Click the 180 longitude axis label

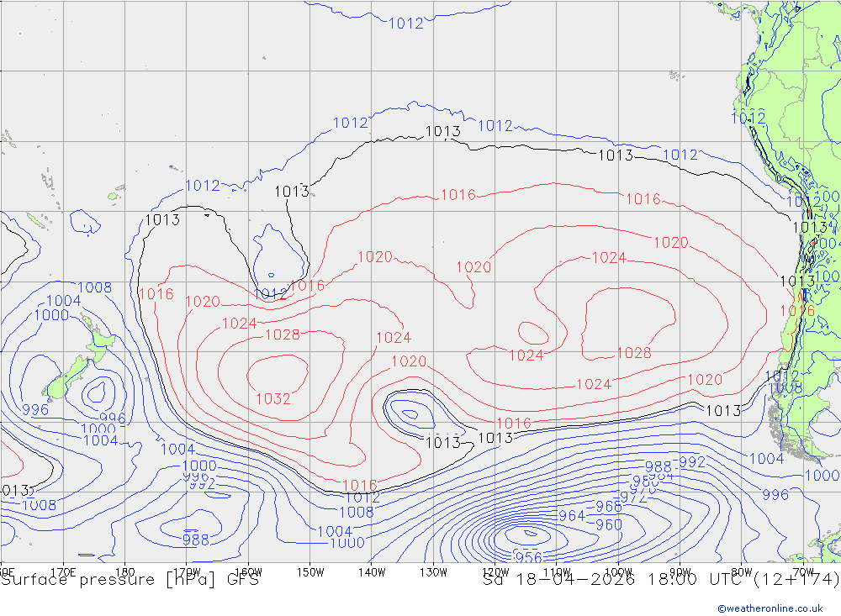click(125, 572)
